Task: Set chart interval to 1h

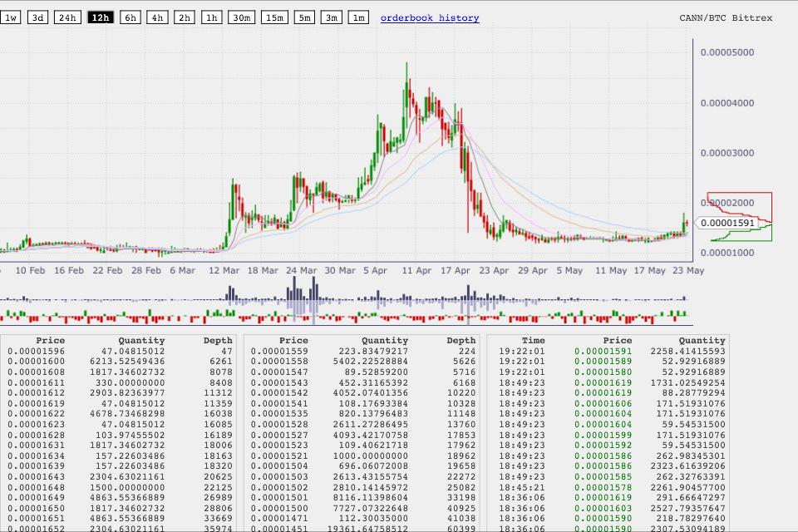Action: (211, 17)
